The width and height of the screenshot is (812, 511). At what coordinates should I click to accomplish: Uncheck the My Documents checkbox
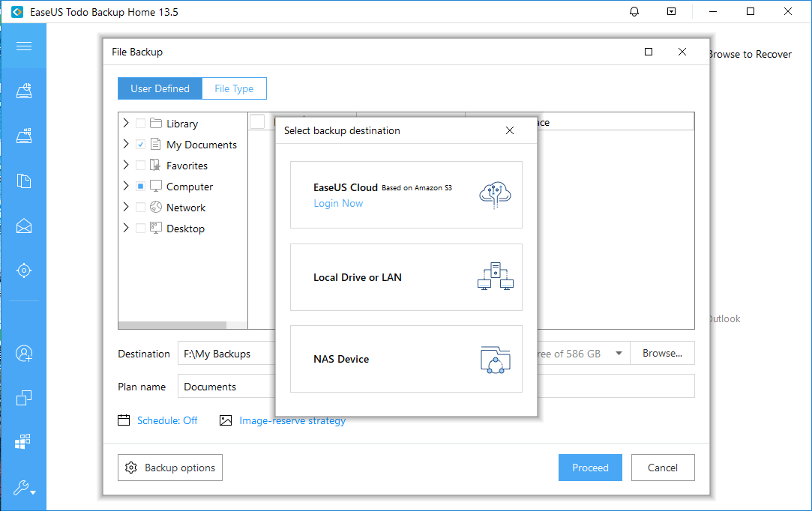point(141,145)
